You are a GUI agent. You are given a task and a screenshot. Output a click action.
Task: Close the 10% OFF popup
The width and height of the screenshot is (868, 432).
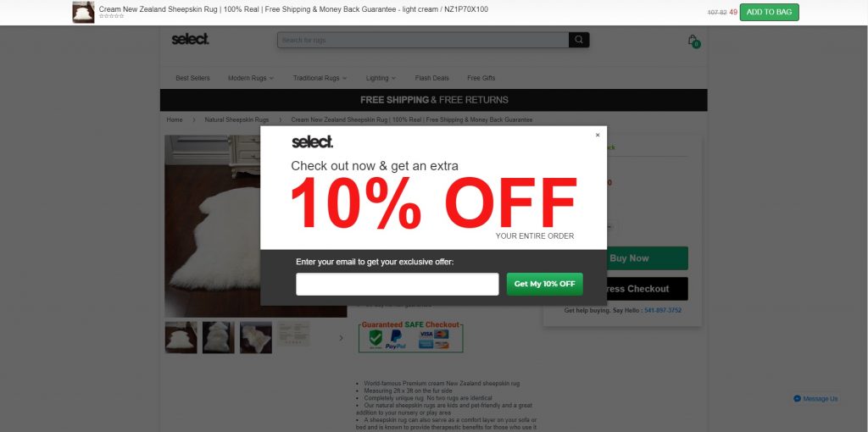point(598,135)
